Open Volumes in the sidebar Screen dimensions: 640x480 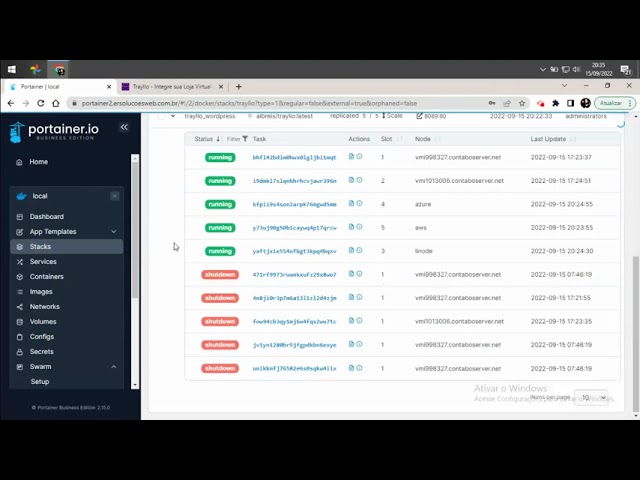43,322
